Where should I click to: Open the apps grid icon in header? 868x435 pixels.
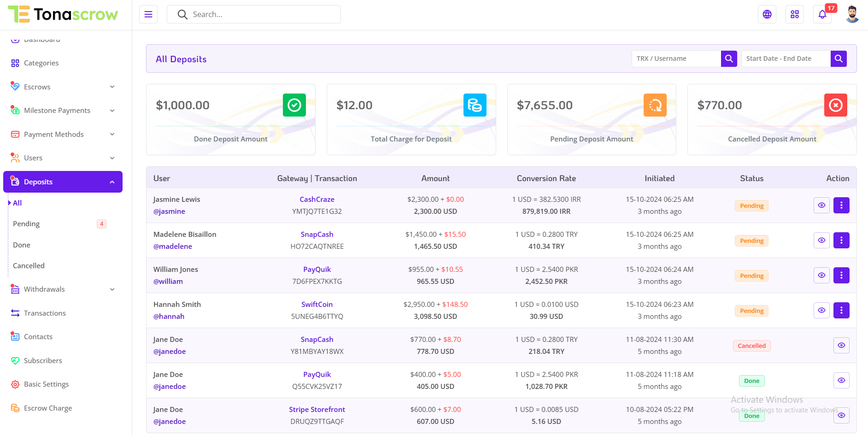[795, 14]
